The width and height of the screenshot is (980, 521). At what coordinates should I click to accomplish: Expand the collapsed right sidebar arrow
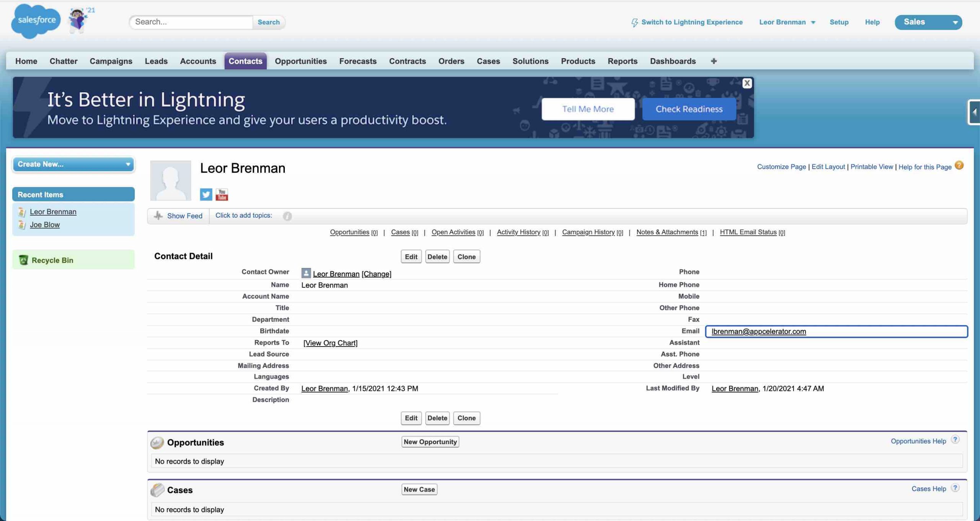point(974,112)
